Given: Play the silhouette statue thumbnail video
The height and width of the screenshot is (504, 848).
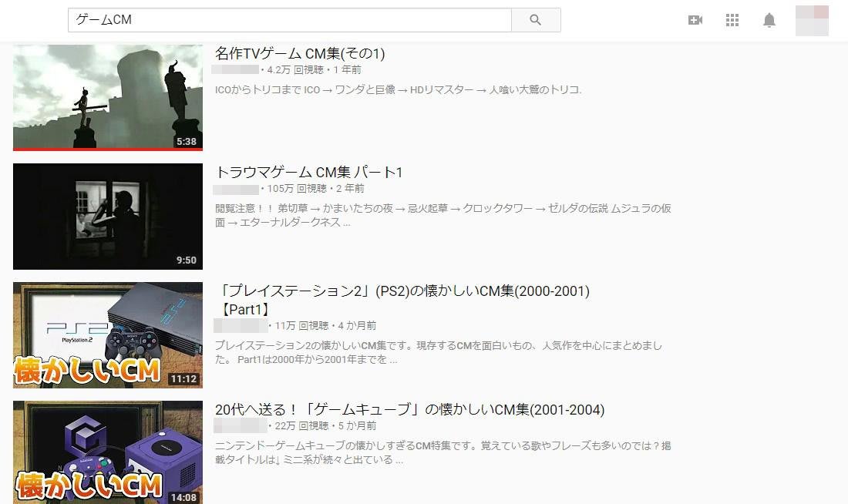Looking at the screenshot, I should click(108, 97).
